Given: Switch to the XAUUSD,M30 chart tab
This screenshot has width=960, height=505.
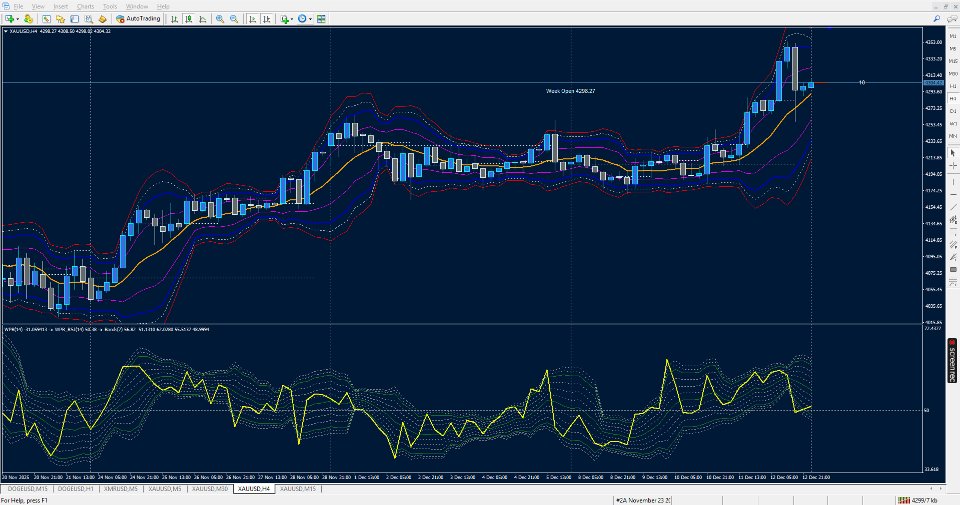Looking at the screenshot, I should coord(210,489).
